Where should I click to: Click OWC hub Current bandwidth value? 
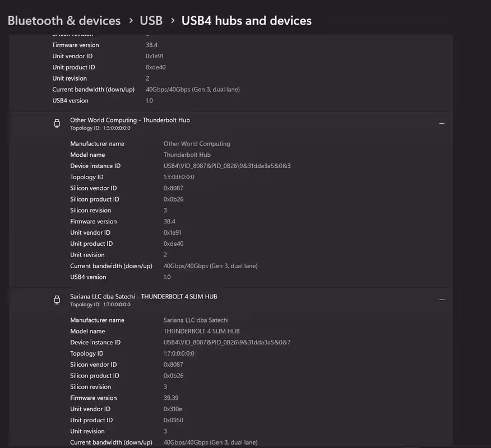[x=210, y=266]
